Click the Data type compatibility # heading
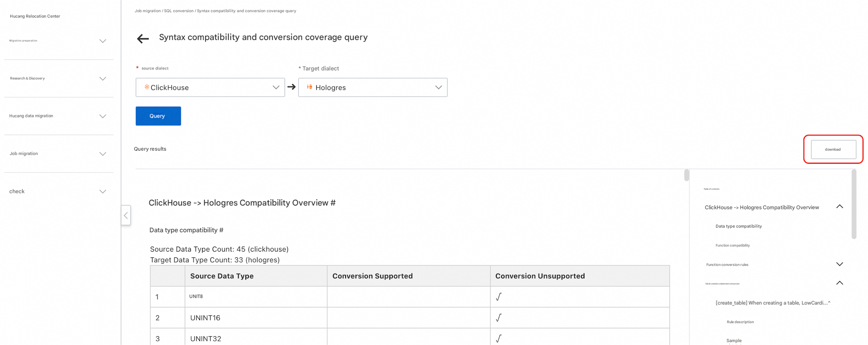 [x=186, y=230]
